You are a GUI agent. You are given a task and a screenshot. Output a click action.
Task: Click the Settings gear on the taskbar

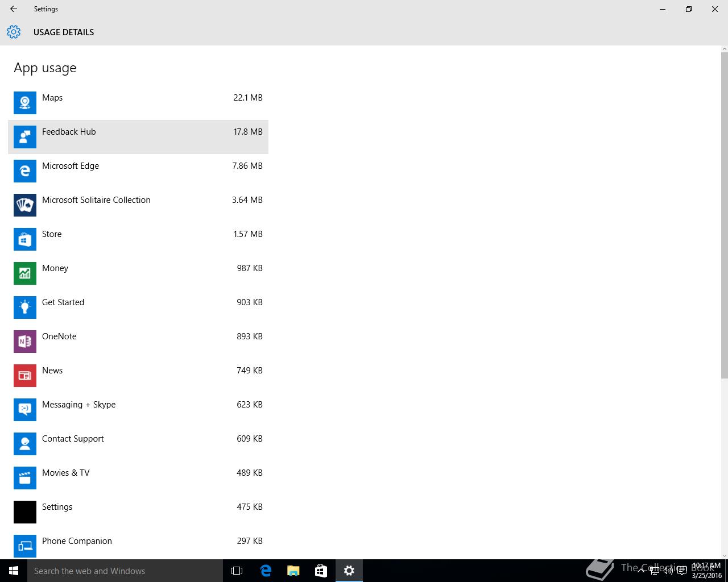coord(349,571)
